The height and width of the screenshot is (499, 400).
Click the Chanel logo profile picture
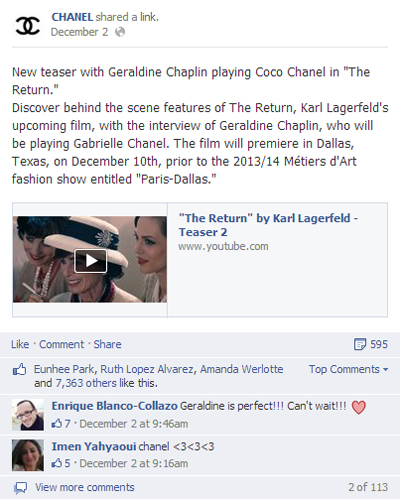[x=28, y=25]
